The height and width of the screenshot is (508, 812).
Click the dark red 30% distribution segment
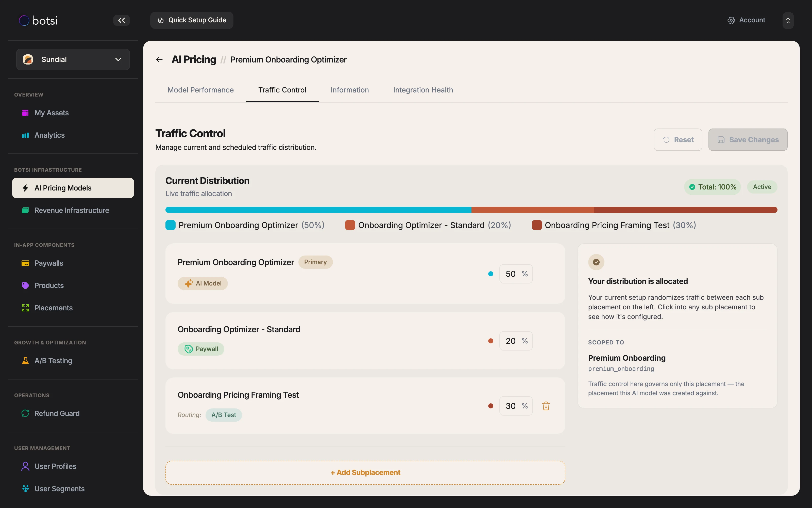[x=685, y=210]
